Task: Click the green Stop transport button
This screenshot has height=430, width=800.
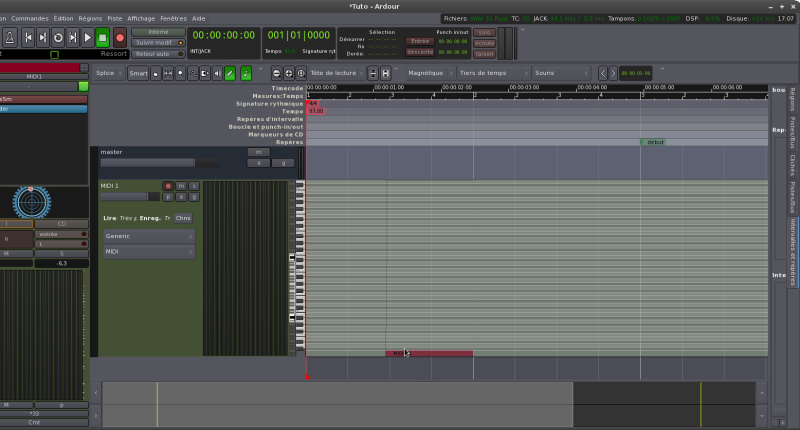Action: pos(103,38)
